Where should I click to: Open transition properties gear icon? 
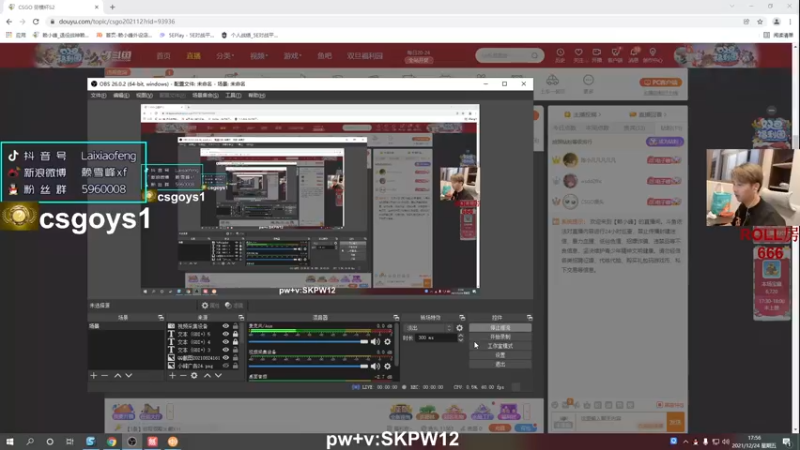pos(460,328)
